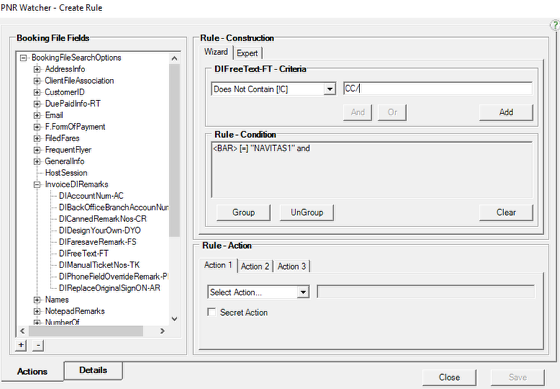
Task: Open the Does Not Contain criteria dropdown
Action: pyautogui.click(x=330, y=89)
